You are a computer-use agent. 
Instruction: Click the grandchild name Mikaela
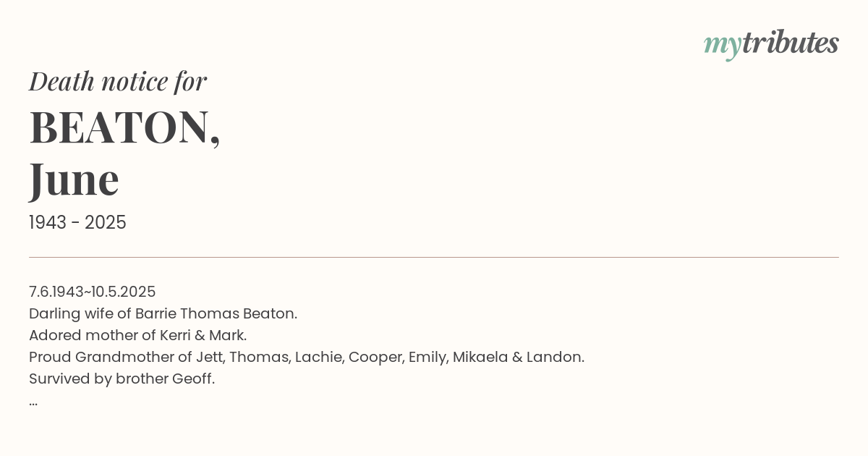point(480,357)
